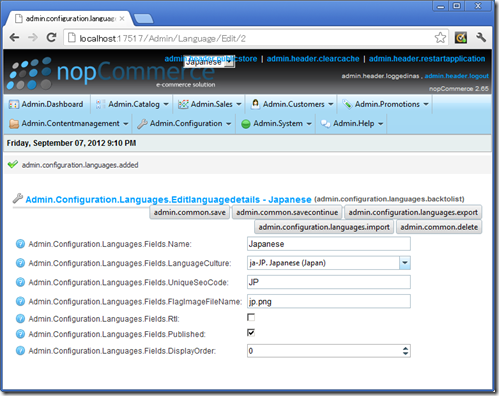Open a new browser tab
This screenshot has width=499, height=396.
tap(144, 19)
